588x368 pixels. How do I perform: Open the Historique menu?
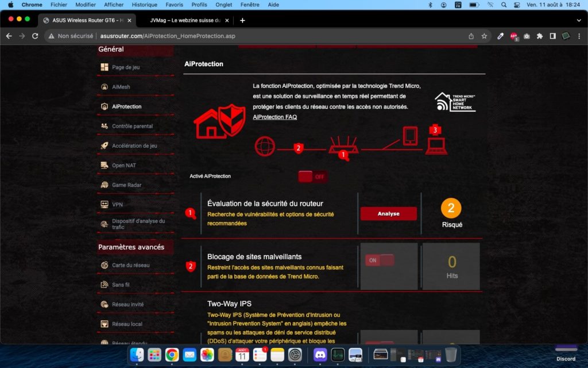[144, 5]
